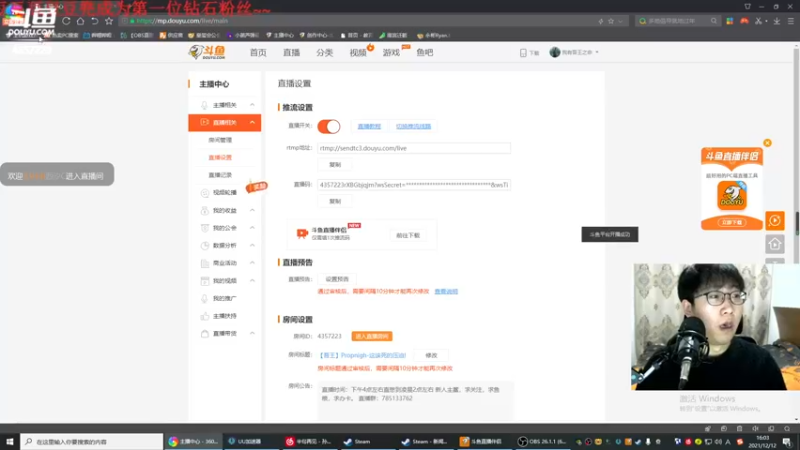Image resolution: width=800 pixels, height=450 pixels.
Task: Click the 设置预告 button
Action: pos(337,279)
